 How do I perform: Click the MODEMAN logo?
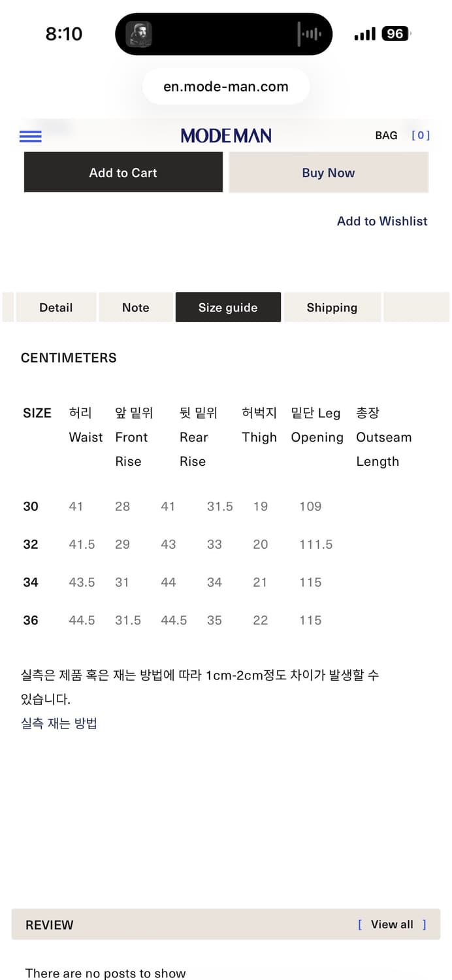(x=226, y=135)
